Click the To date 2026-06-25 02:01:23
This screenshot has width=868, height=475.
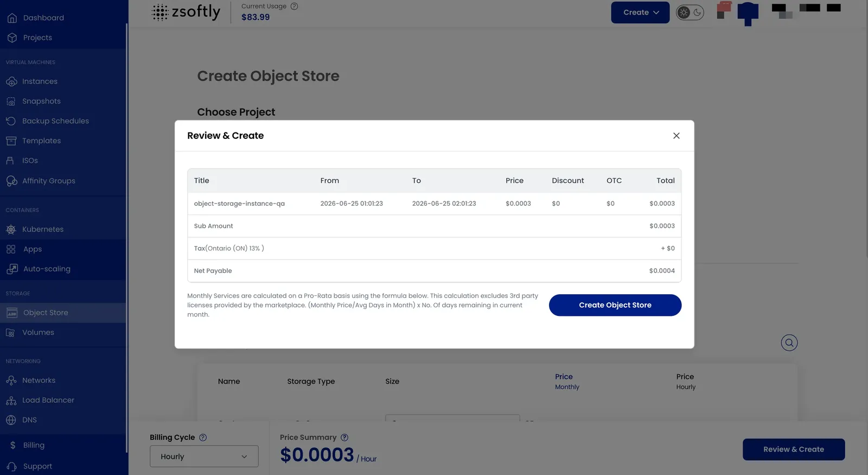(444, 204)
